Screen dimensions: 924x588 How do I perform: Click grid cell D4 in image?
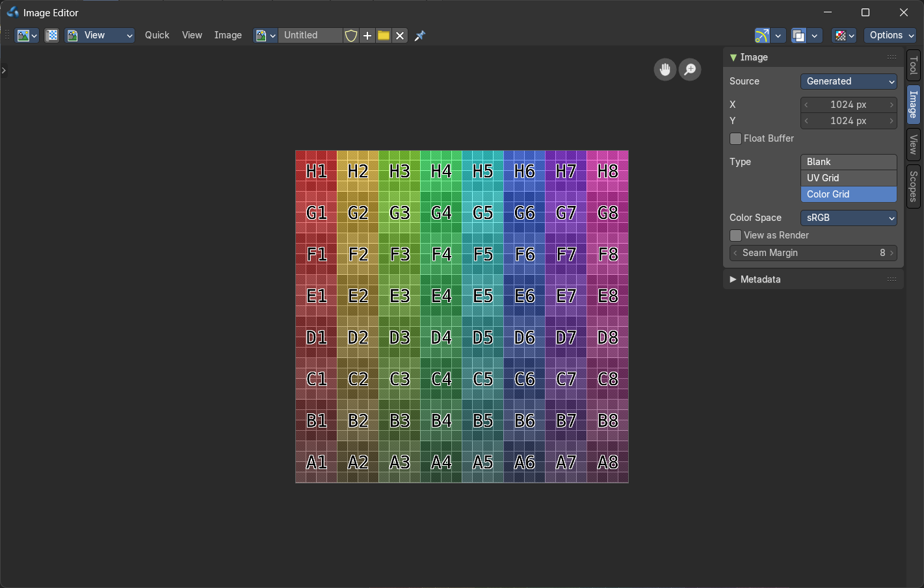point(442,338)
